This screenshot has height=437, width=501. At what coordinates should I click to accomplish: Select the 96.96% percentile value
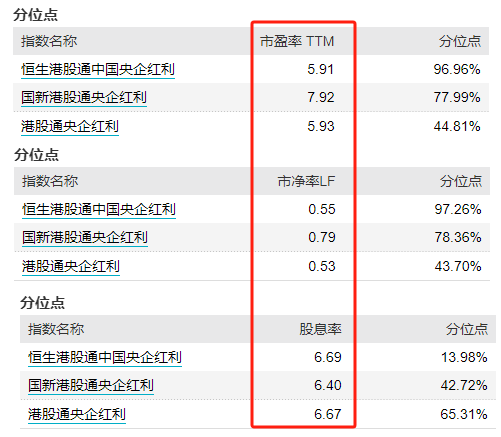click(x=457, y=69)
